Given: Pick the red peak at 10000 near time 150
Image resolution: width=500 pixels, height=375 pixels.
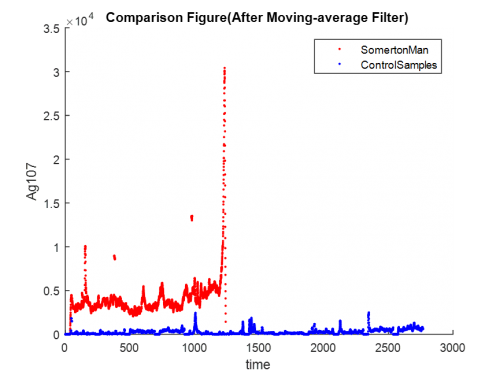Looking at the screenshot, I should tap(85, 247).
